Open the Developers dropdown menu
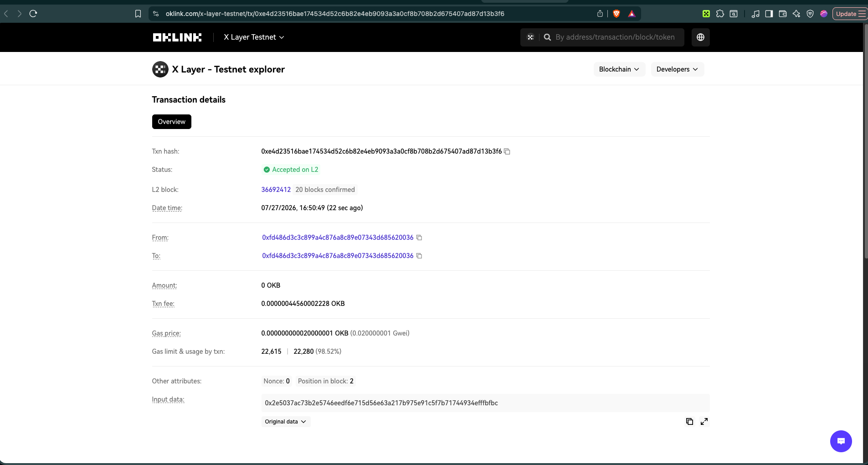The image size is (868, 465). [677, 69]
